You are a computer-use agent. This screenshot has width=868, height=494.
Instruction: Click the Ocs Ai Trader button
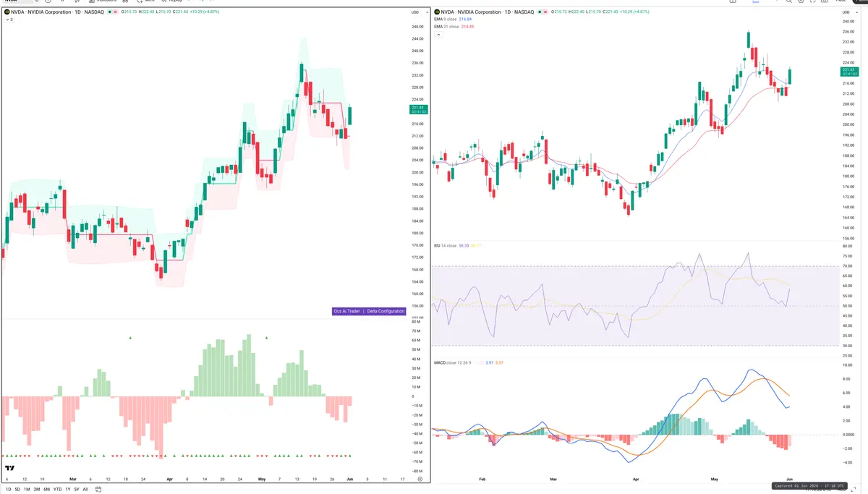pos(346,311)
